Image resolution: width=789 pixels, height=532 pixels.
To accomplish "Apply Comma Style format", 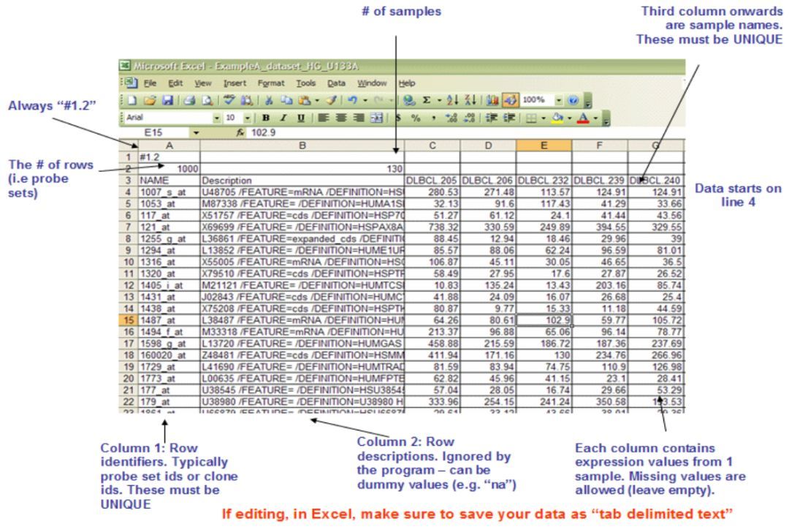I will 434,118.
